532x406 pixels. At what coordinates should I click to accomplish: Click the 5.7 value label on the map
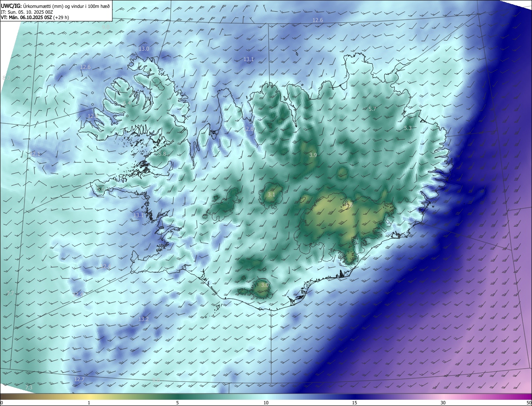tap(372, 109)
